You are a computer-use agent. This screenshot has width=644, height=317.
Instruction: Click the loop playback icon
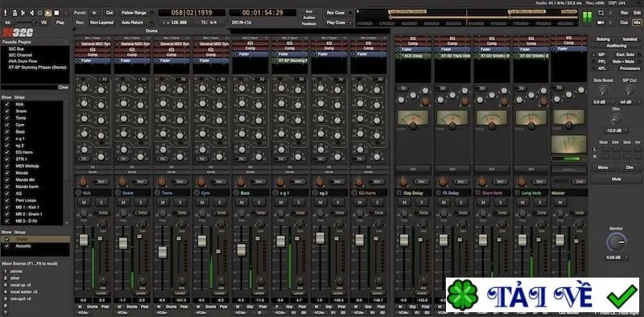[39, 13]
